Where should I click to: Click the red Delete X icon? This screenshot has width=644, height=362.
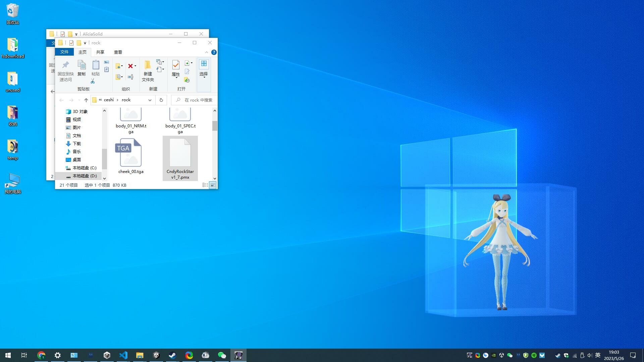[130, 66]
